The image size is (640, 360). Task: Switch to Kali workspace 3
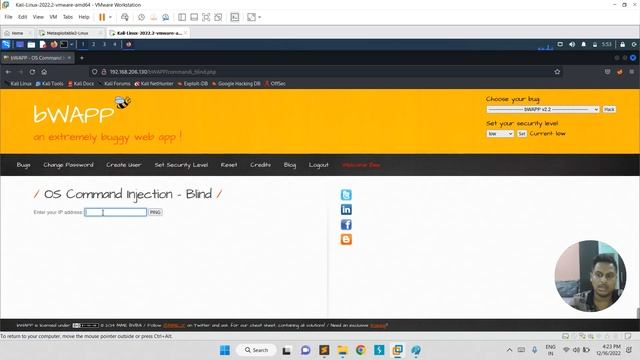[x=104, y=44]
